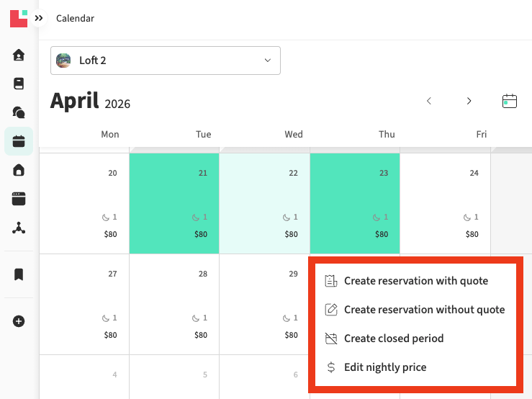Choose Edit nightly price option
The width and height of the screenshot is (532, 399).
pyautogui.click(x=384, y=367)
